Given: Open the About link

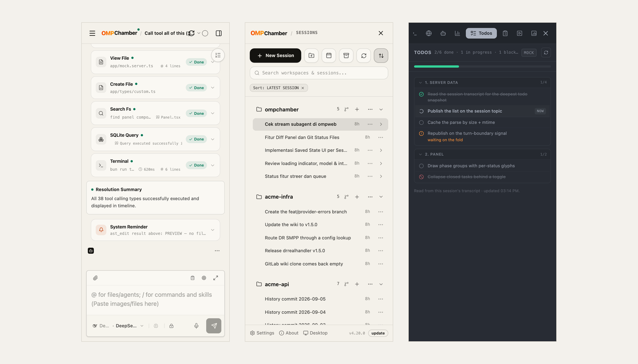Looking at the screenshot, I should coord(289,333).
